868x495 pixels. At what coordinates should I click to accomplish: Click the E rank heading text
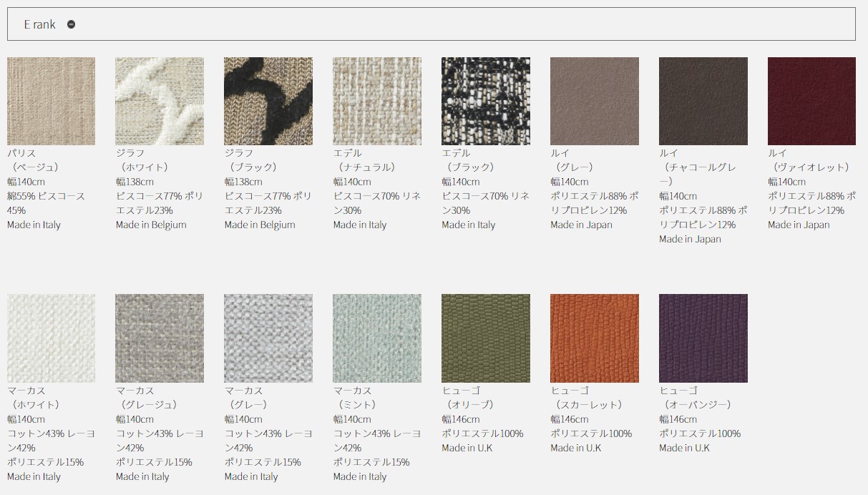click(x=39, y=24)
